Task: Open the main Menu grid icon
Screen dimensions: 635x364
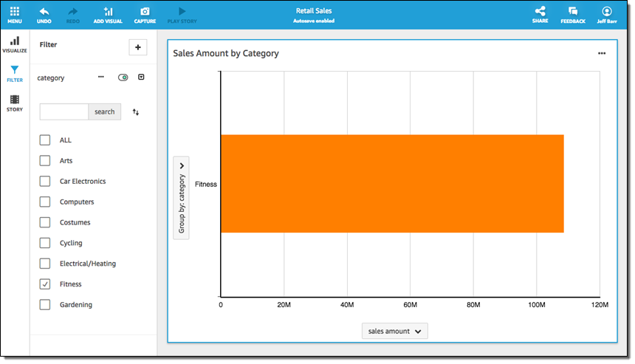Action: pos(15,13)
